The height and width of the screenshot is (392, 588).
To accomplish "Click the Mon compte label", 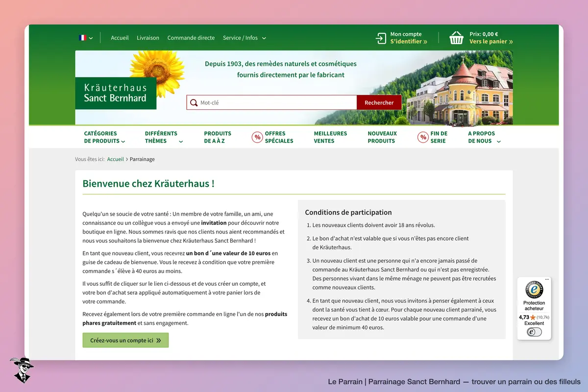I will click(406, 34).
